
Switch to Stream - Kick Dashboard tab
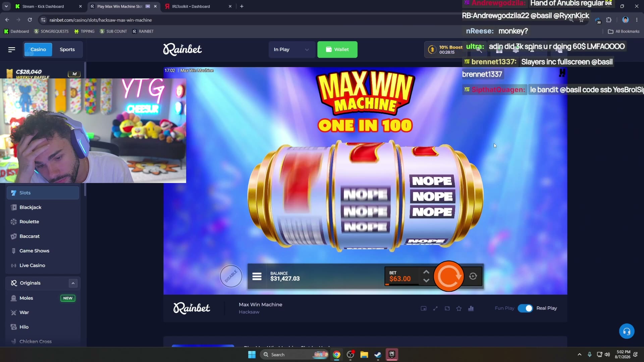tap(49, 6)
